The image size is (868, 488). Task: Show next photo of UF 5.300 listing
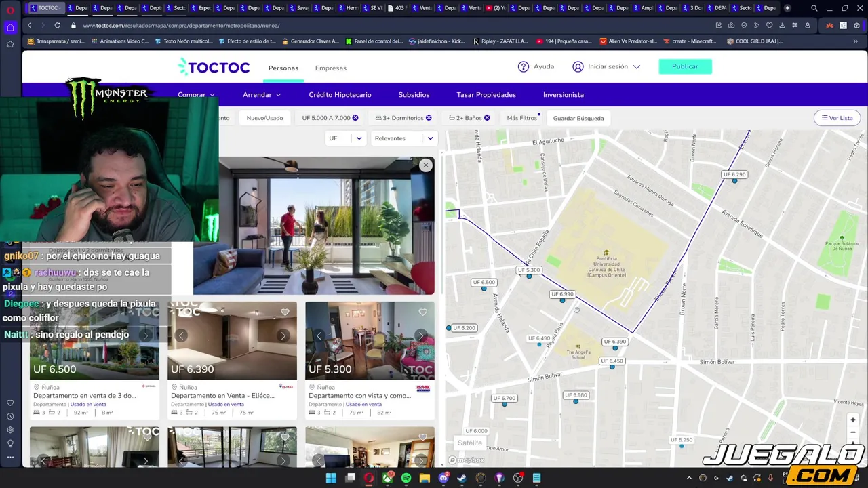coord(420,335)
